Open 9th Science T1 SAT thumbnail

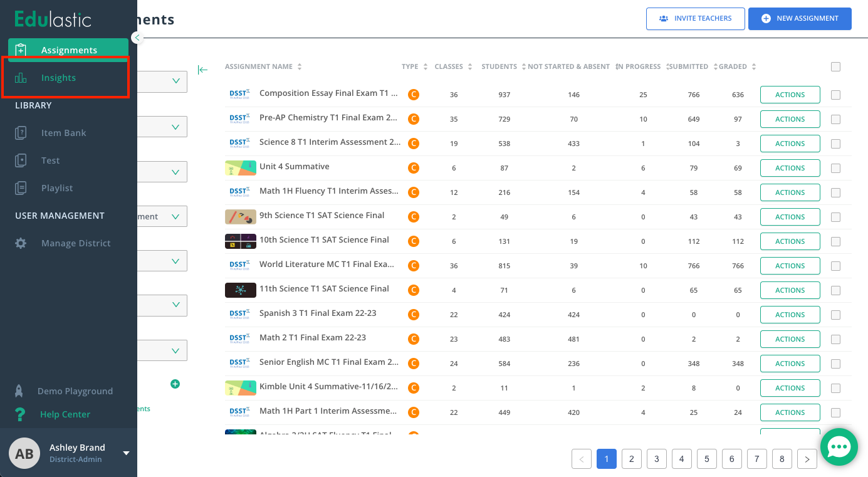pos(241,217)
